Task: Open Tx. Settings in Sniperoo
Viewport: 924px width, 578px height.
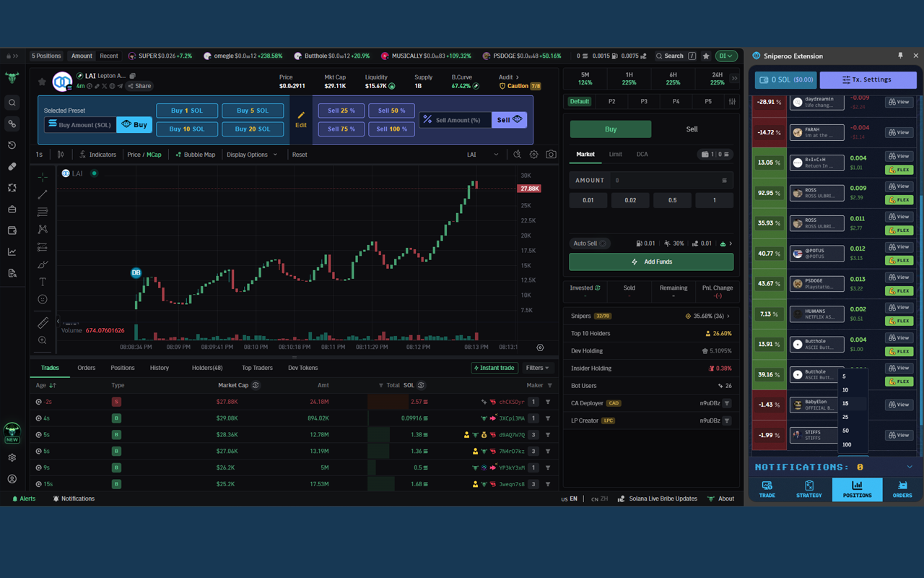Action: click(868, 79)
